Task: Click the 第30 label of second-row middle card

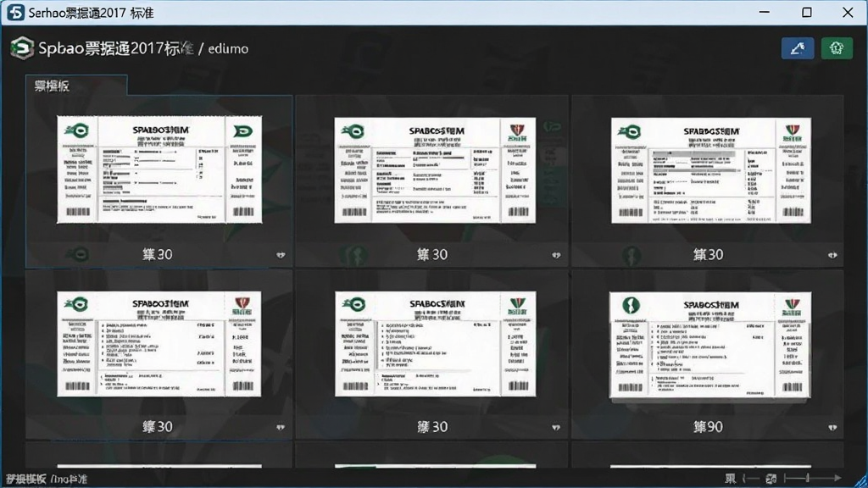Action: [x=432, y=427]
